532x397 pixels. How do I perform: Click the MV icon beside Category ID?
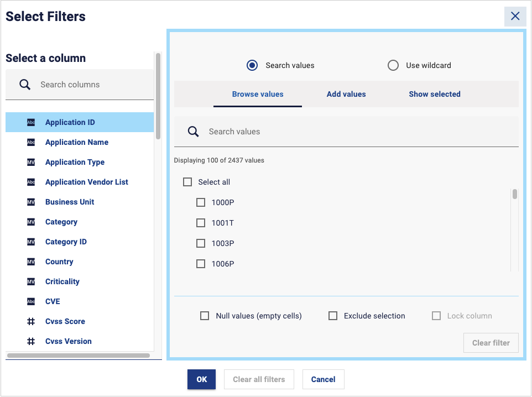(31, 242)
